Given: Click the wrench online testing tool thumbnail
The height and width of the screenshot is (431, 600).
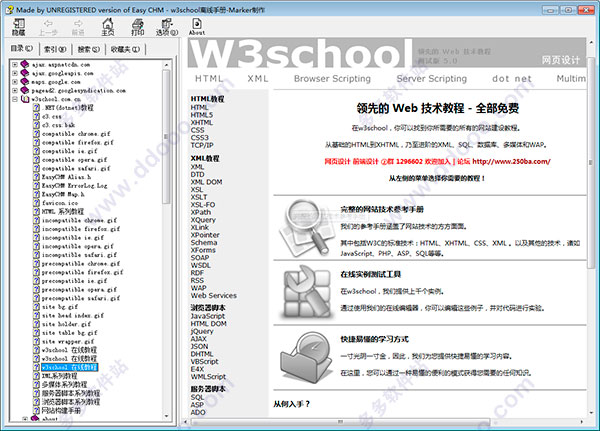Looking at the screenshot, I should click(306, 292).
